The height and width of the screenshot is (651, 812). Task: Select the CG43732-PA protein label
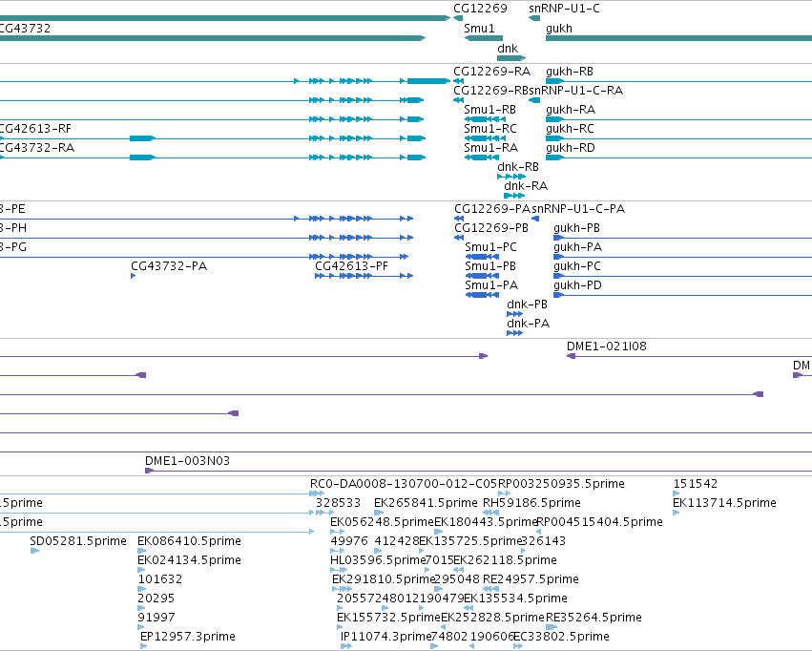(x=169, y=266)
